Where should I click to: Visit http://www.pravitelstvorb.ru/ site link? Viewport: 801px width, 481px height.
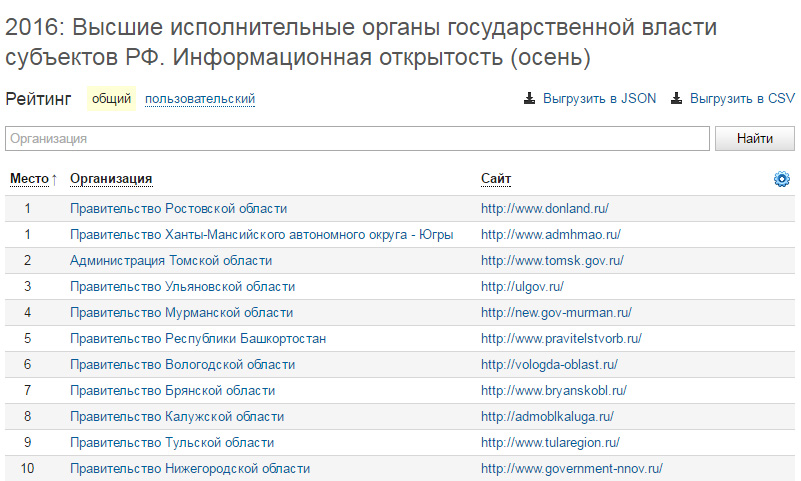561,339
